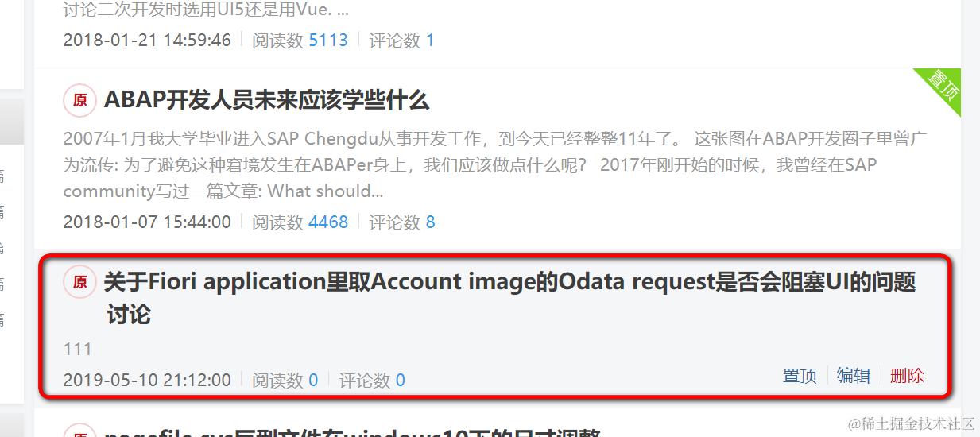Click the 111 summary under the Fiori title
Screen dimensions: 980x437
(x=78, y=349)
